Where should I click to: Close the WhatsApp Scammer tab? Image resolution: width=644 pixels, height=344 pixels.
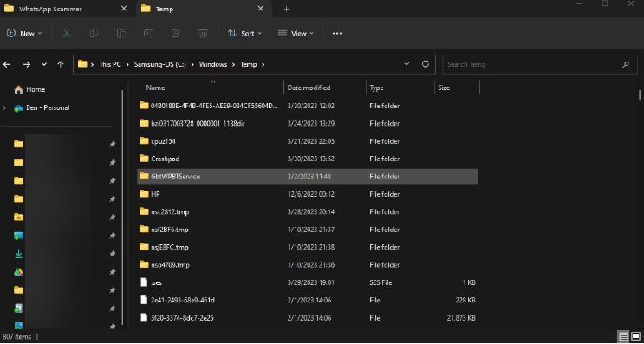pyautogui.click(x=124, y=9)
